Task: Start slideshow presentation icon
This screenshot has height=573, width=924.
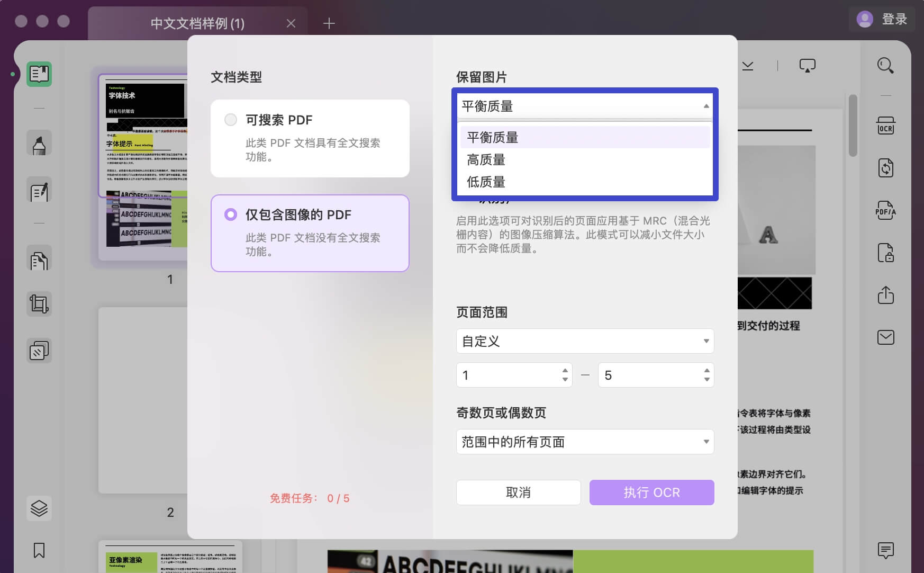Action: (807, 66)
